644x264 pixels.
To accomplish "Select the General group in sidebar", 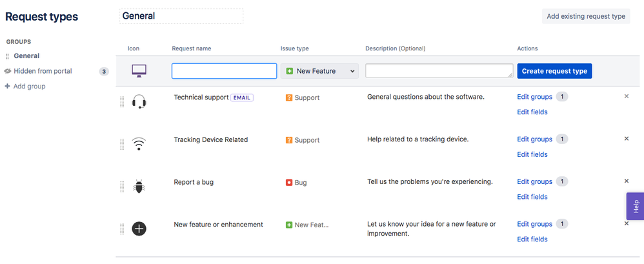I will click(x=26, y=56).
